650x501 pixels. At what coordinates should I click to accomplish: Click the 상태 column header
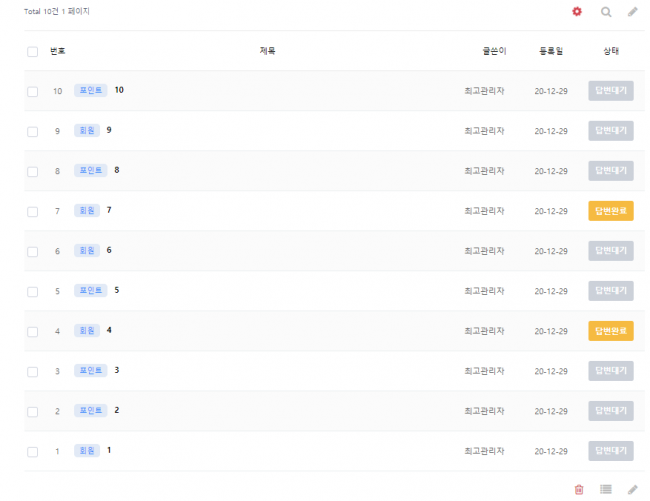click(x=611, y=51)
